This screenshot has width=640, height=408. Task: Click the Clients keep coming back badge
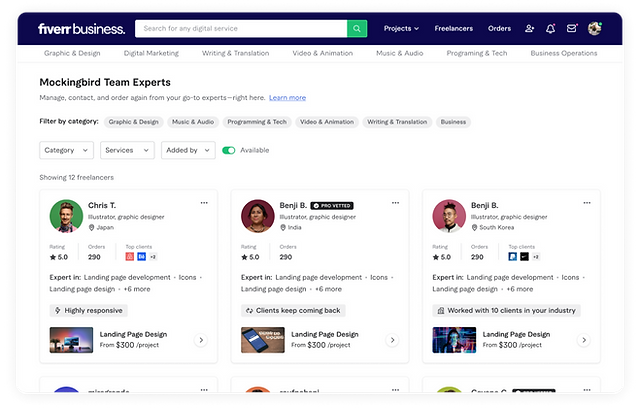point(293,310)
